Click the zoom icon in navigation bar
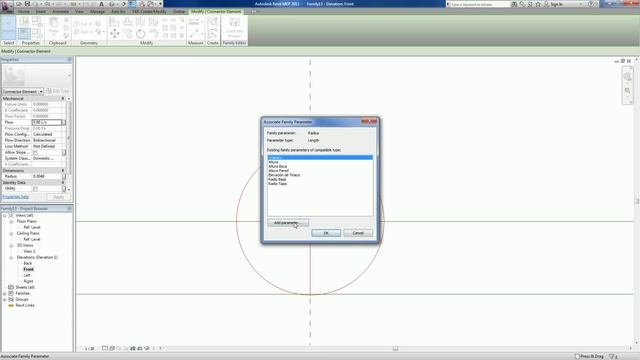Viewport: 640px width, 360px height. click(x=627, y=91)
